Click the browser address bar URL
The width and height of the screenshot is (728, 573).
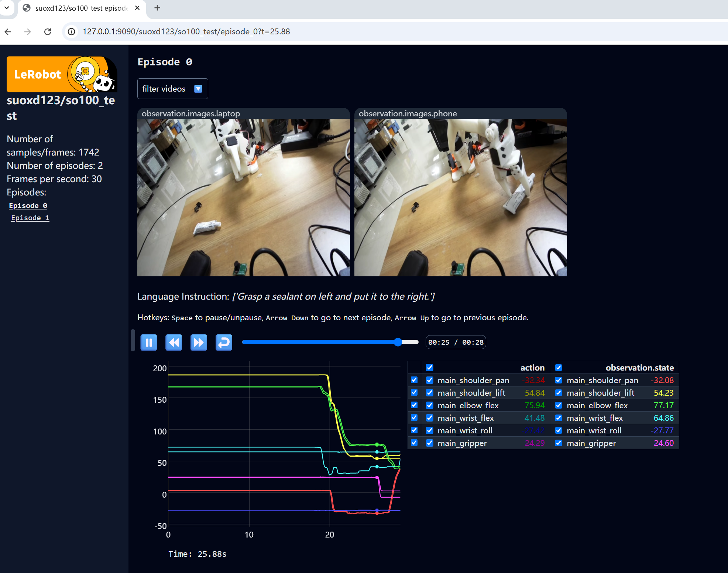click(186, 32)
